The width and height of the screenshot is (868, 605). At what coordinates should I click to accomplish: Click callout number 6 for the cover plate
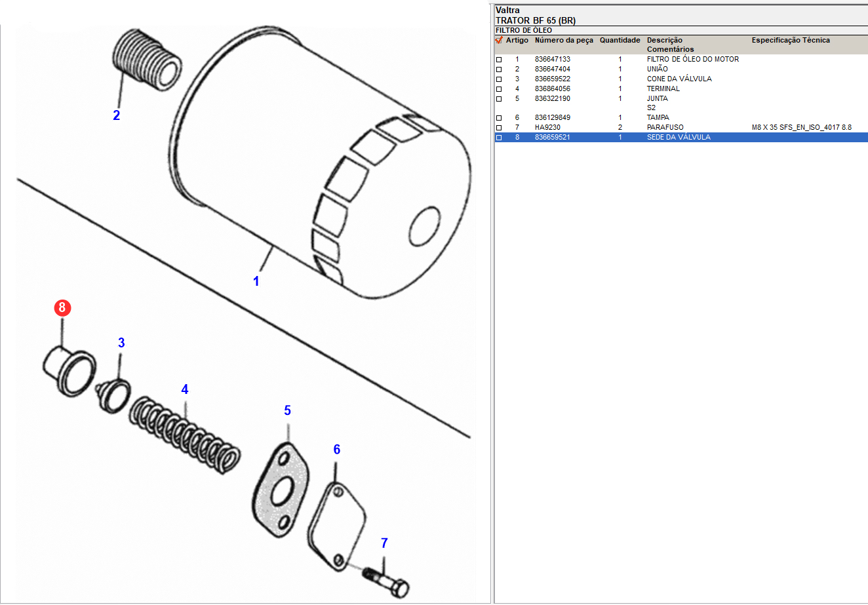pyautogui.click(x=337, y=449)
